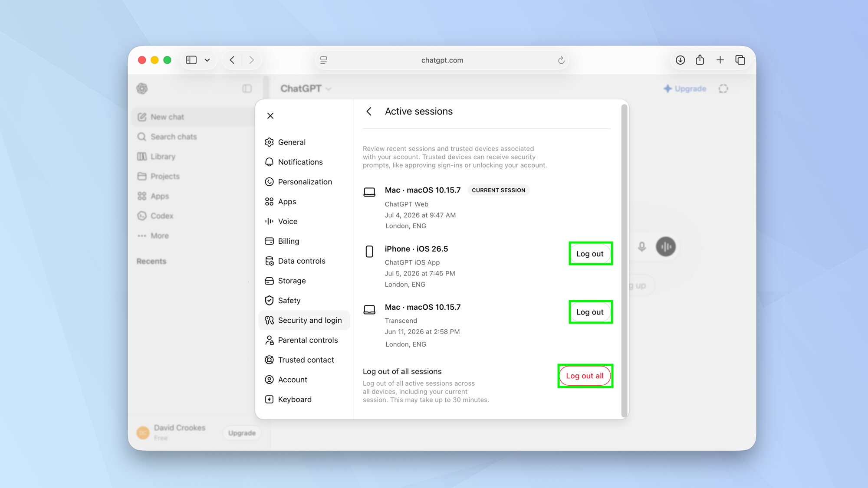
Task: Open the David Crookes profile menu
Action: point(171,432)
